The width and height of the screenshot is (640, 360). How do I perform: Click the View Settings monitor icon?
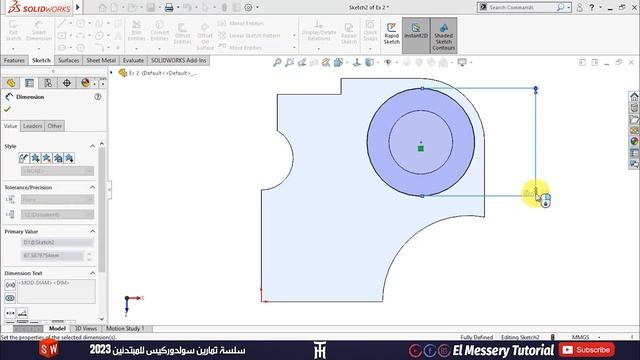click(462, 62)
